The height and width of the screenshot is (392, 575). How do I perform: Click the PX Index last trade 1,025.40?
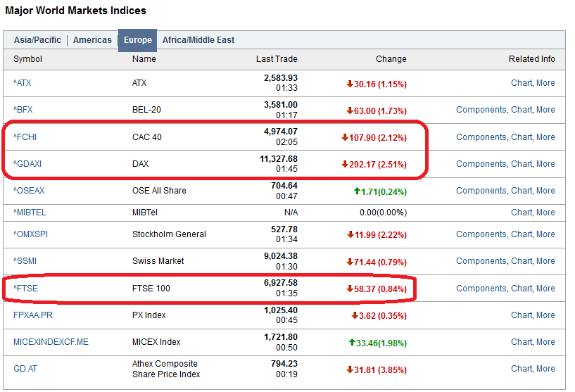point(281,310)
